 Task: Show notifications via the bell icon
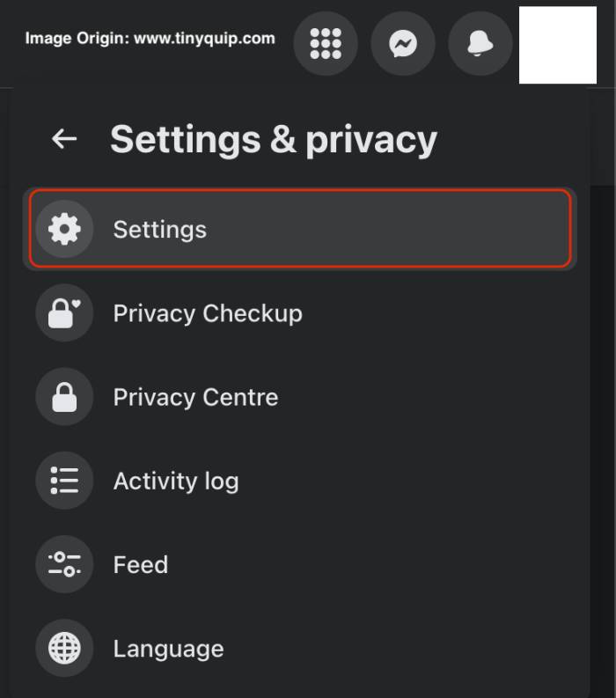[480, 44]
